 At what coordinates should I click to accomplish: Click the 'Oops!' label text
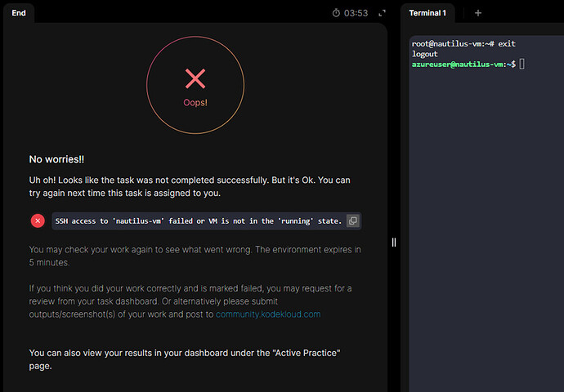coord(195,103)
